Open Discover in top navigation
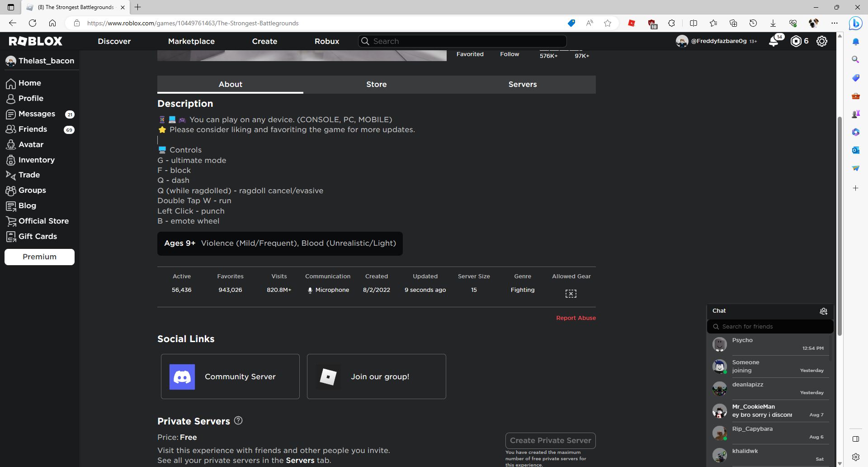This screenshot has height=467, width=868. pyautogui.click(x=114, y=41)
